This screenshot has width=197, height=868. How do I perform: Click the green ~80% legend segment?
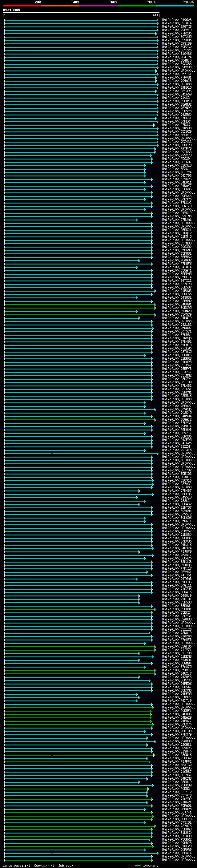click(136, 6)
